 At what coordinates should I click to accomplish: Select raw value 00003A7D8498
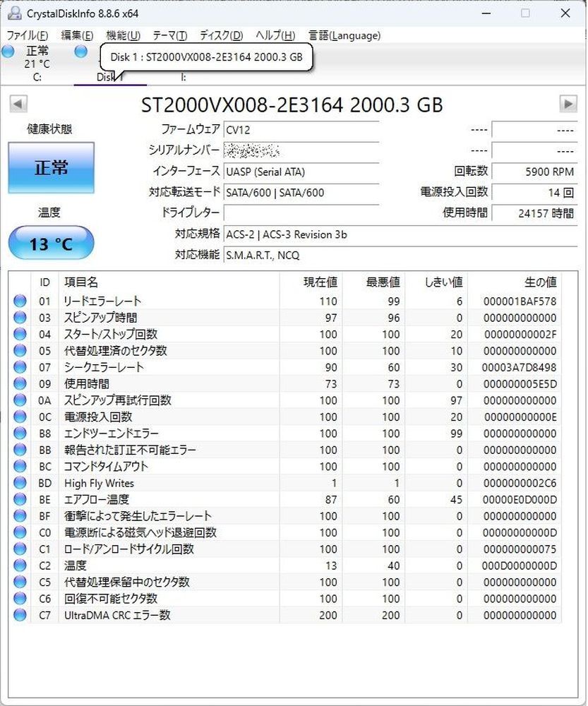tap(519, 367)
